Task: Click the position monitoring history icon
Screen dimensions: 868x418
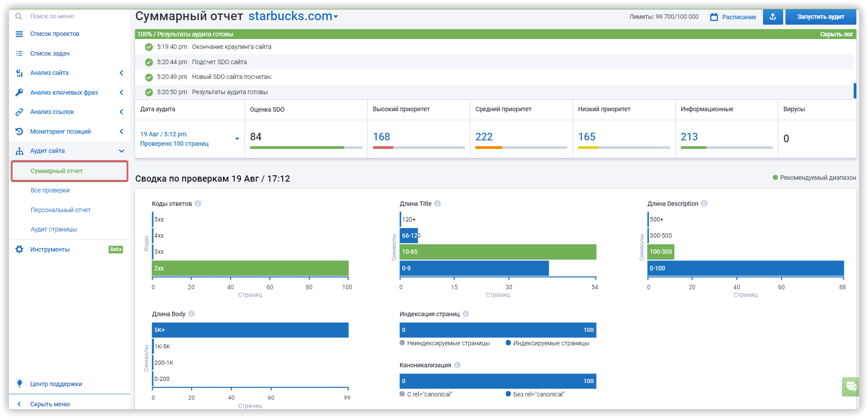Action: click(19, 131)
